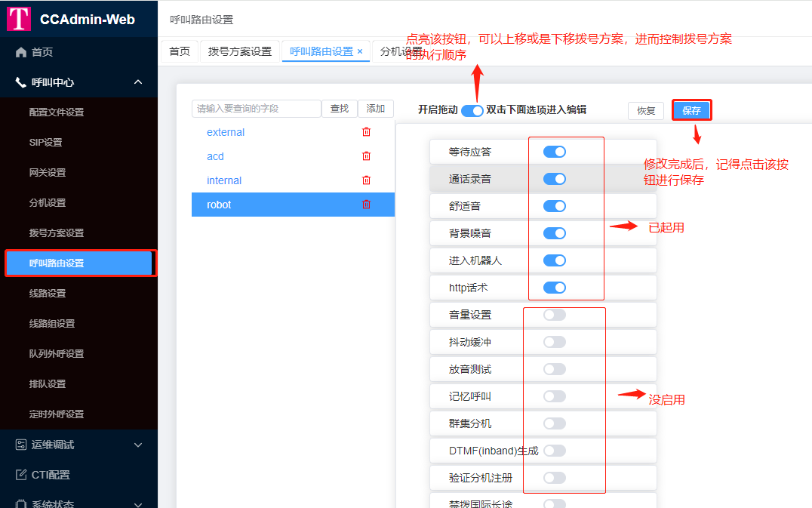Image resolution: width=812 pixels, height=508 pixels.
Task: Click the 添加 button to add a route
Action: point(376,108)
